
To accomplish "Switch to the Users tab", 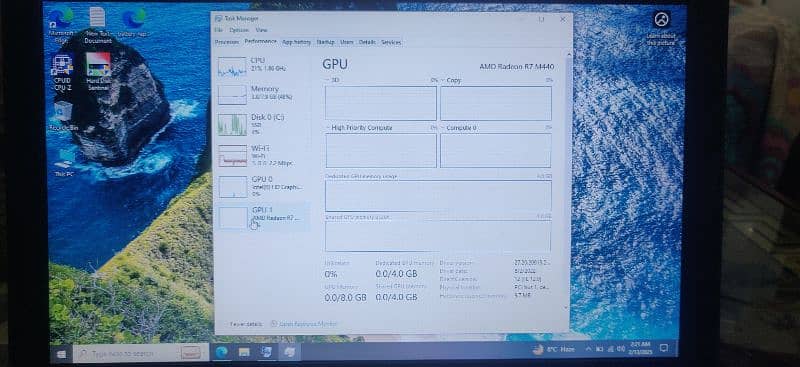I will [347, 42].
